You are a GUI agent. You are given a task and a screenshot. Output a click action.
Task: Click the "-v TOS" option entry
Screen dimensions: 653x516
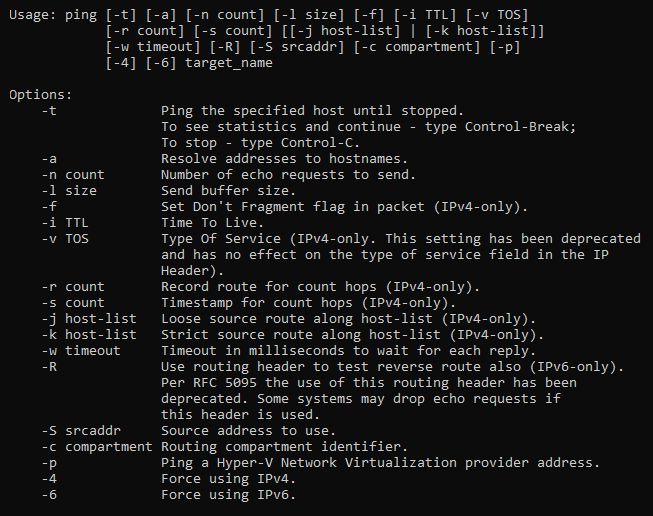tap(65, 238)
